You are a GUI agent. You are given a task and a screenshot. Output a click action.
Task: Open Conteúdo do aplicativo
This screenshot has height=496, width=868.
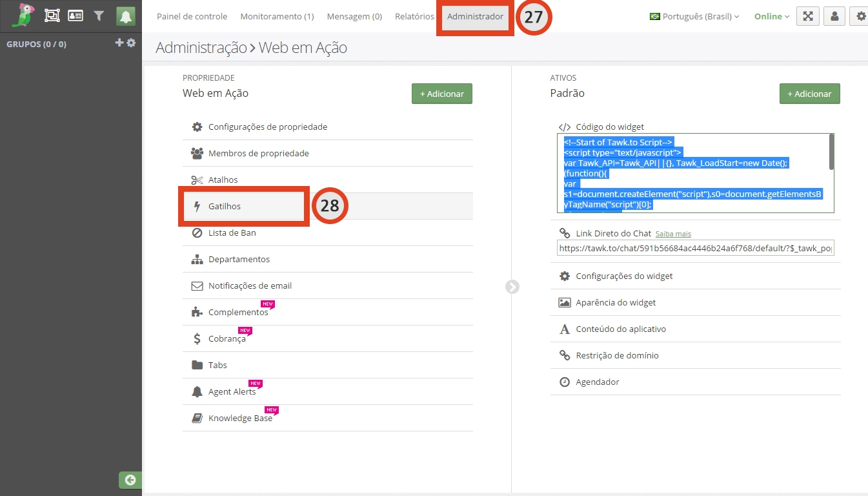[695, 329]
